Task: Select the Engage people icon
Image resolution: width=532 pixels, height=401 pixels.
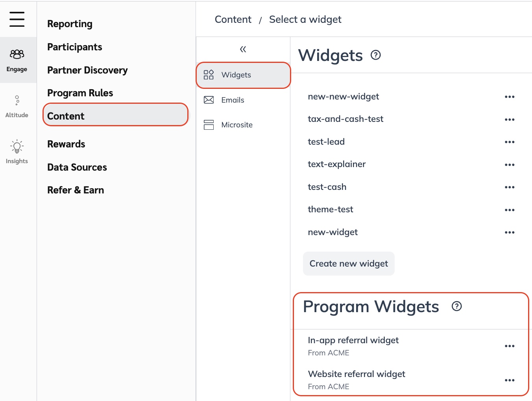Action: 17,54
